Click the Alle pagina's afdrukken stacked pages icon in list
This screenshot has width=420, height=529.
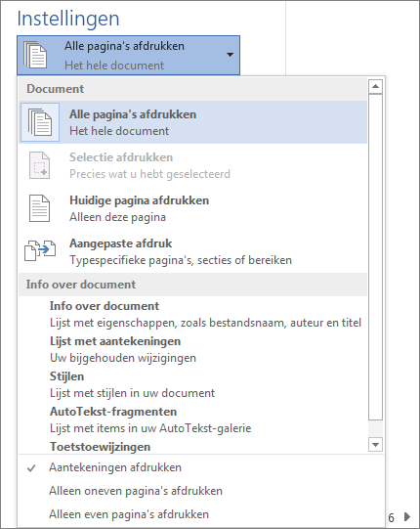click(x=40, y=122)
